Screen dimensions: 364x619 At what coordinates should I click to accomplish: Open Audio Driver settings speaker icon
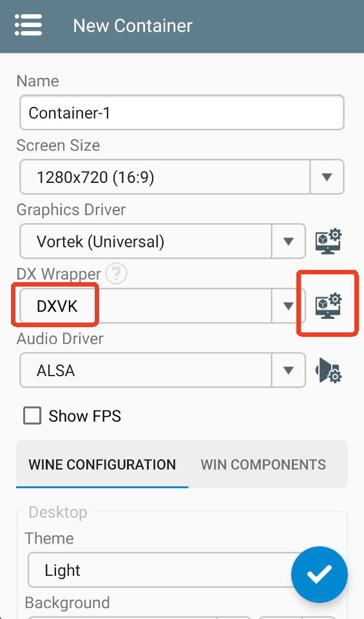329,370
